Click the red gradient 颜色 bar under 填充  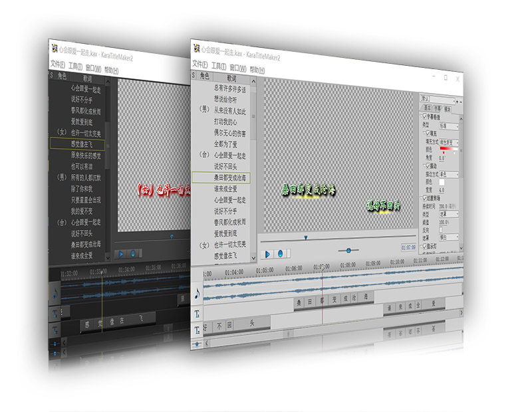point(449,149)
